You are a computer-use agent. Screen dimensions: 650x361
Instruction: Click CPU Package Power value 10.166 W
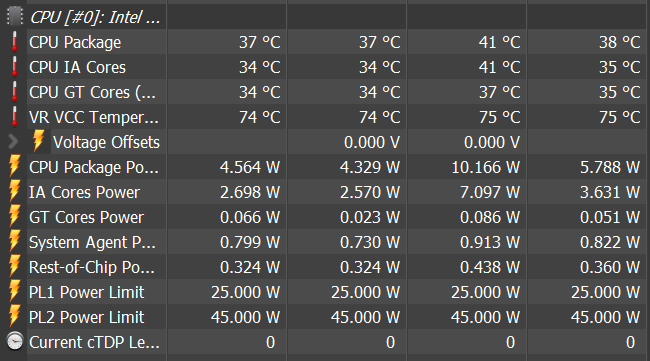click(x=485, y=167)
